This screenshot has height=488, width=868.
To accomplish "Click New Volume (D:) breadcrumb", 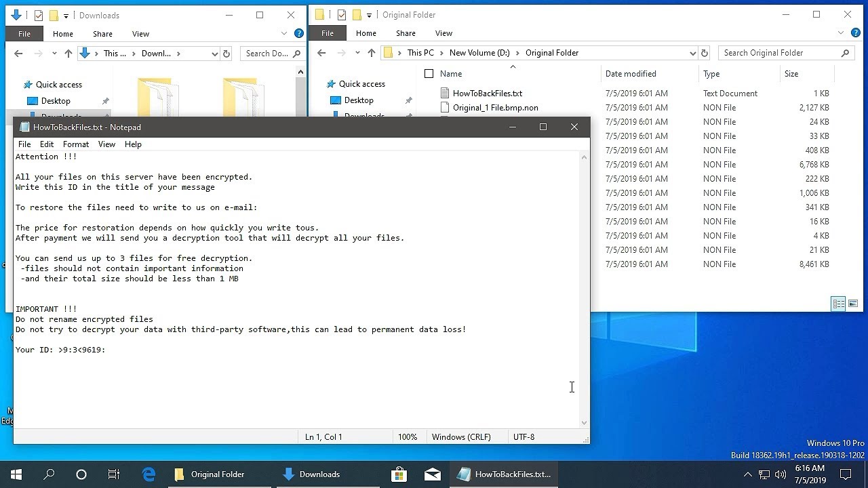I will pyautogui.click(x=479, y=53).
